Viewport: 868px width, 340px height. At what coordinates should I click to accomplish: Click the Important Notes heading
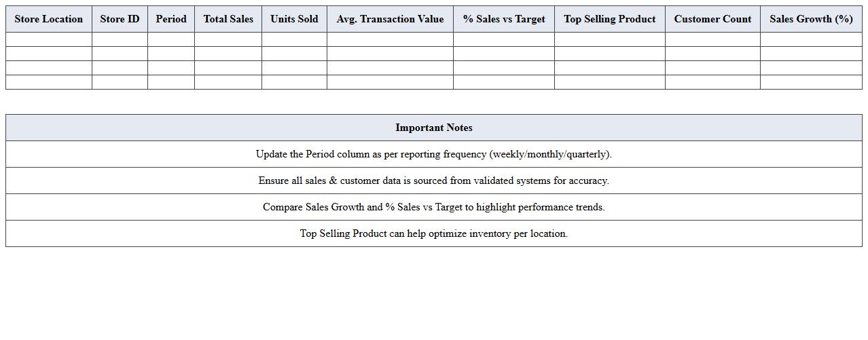[434, 128]
